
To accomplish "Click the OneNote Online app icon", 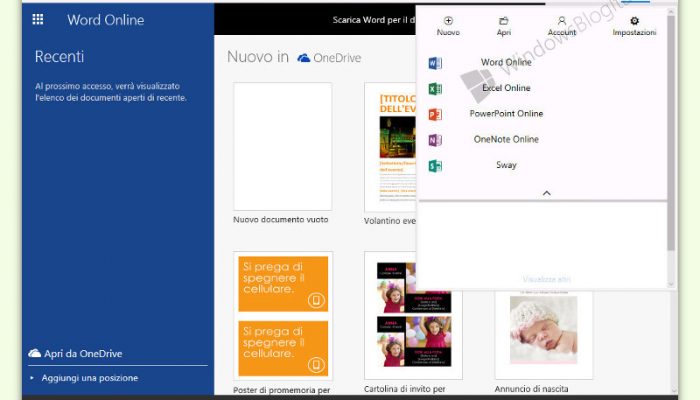I will point(435,140).
